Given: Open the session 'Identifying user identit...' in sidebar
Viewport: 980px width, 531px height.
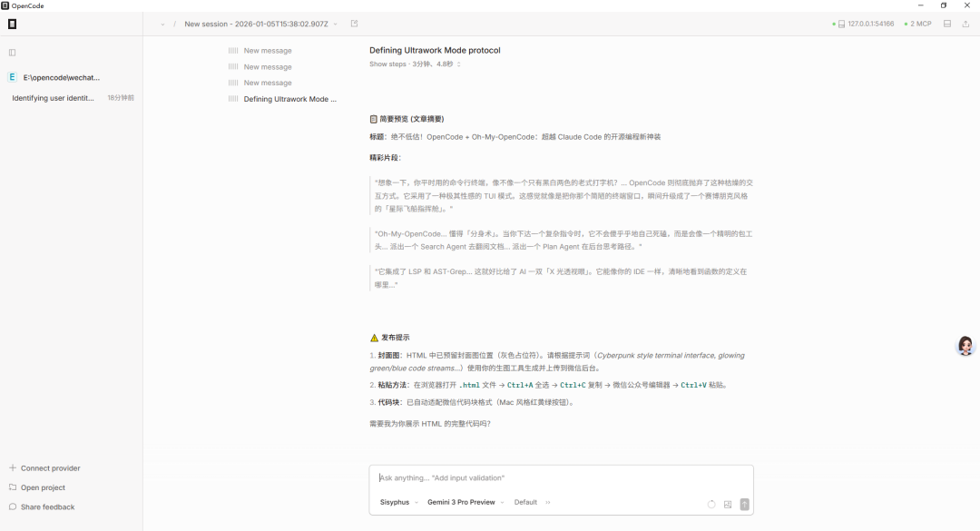Looking at the screenshot, I should pos(53,97).
